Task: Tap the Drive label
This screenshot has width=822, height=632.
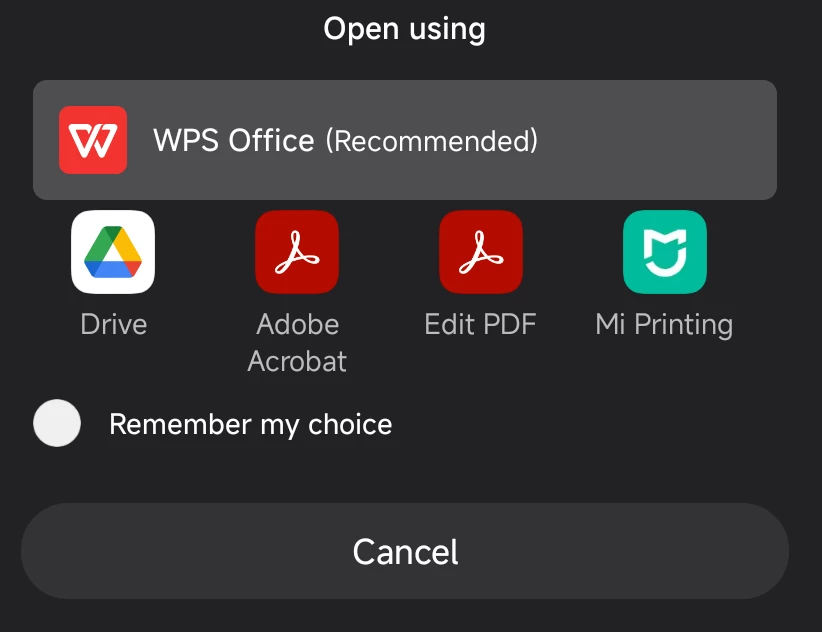Action: [x=114, y=324]
